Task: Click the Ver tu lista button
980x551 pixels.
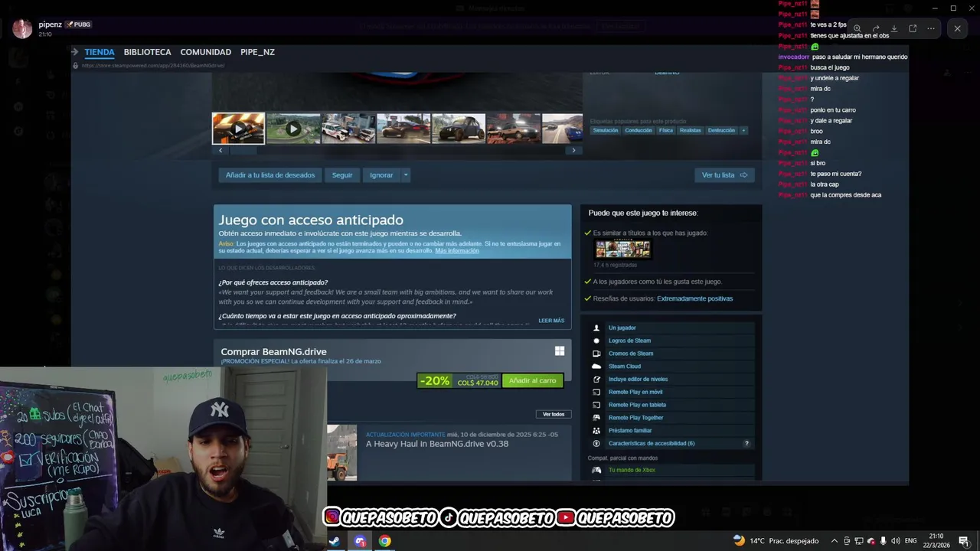Action: point(724,175)
